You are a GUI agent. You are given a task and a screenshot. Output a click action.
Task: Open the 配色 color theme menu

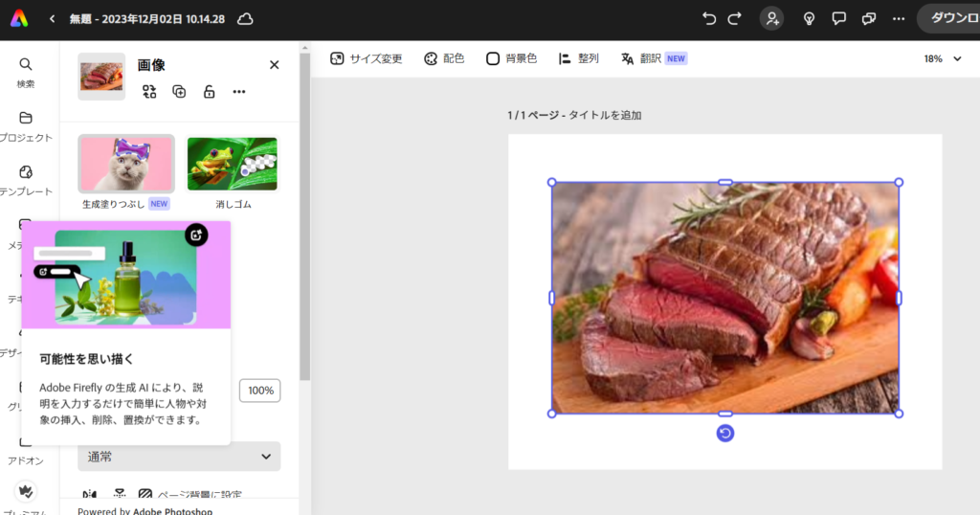(444, 58)
